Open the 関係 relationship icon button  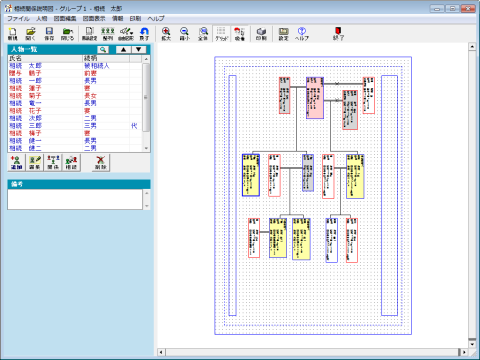pyautogui.click(x=53, y=163)
